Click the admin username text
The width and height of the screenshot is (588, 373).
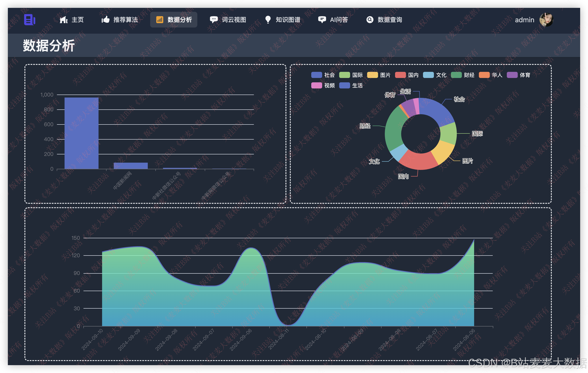pyautogui.click(x=524, y=20)
